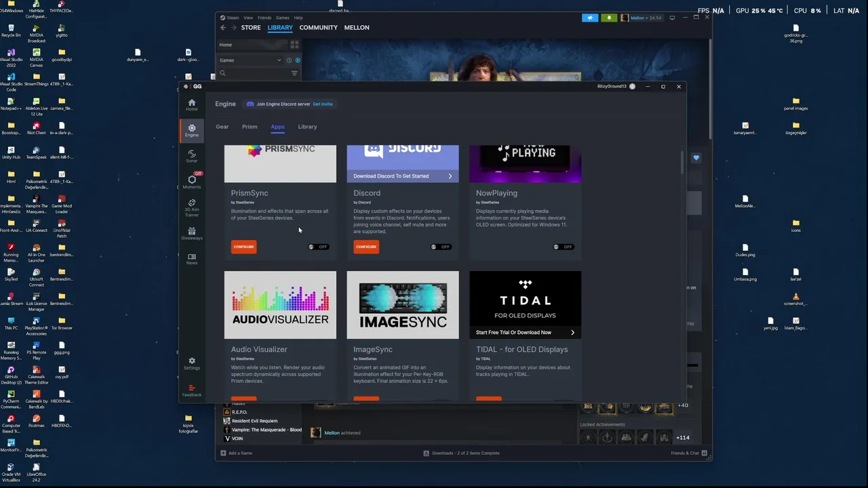Select Vampire: The Masquerade in Steam list
The width and height of the screenshot is (868, 488).
click(x=264, y=430)
